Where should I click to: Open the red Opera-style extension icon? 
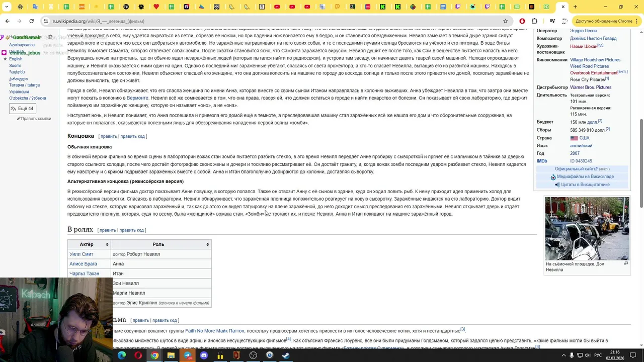coord(522,21)
